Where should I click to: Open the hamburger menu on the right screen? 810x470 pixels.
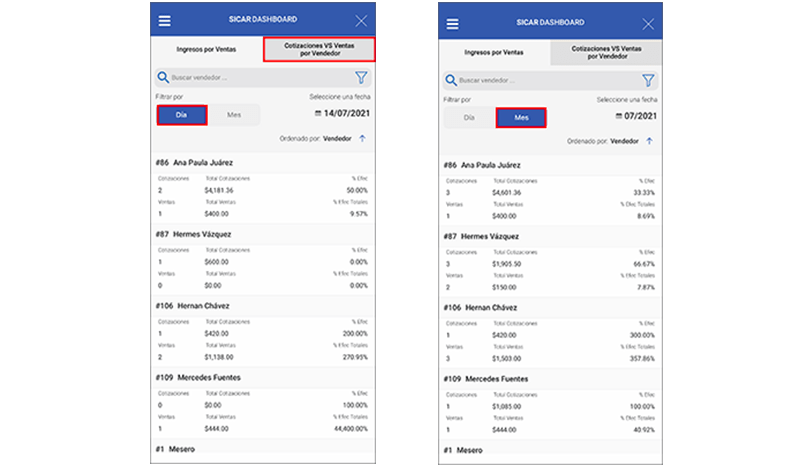click(452, 24)
